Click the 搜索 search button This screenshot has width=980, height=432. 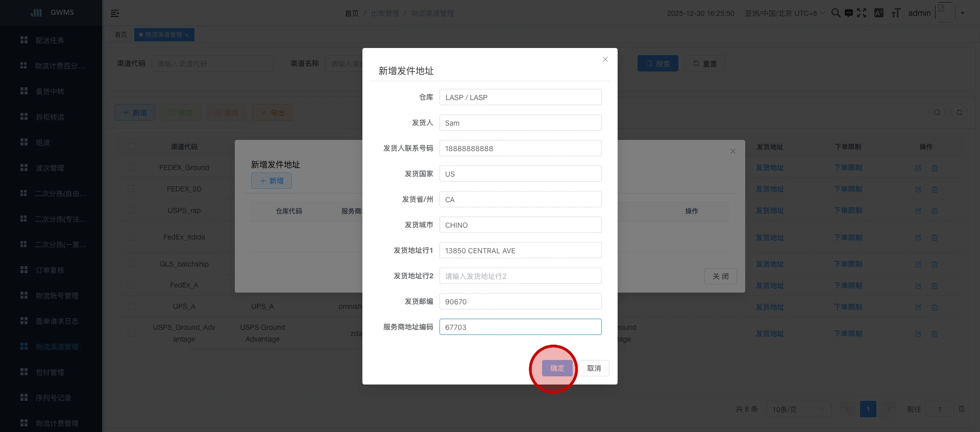657,63
